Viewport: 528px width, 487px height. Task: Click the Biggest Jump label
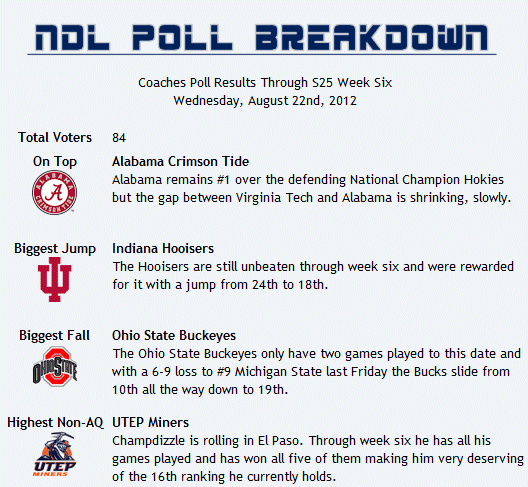[x=55, y=249]
